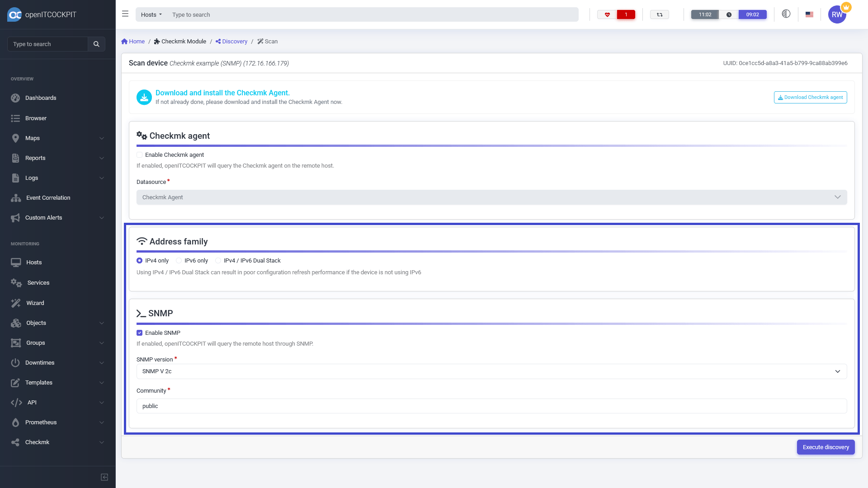Click the blue 09:02 time badge
The height and width of the screenshot is (488, 868).
click(752, 14)
